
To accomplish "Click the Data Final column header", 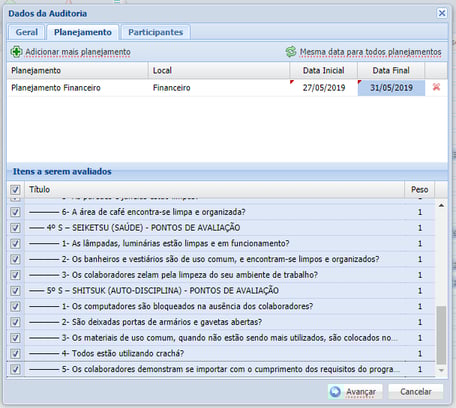I will (391, 71).
